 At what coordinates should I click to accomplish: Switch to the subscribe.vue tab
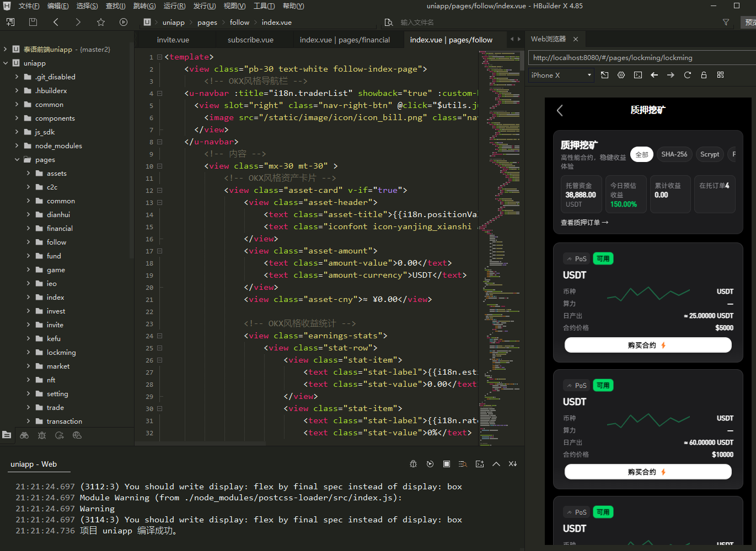click(x=250, y=40)
